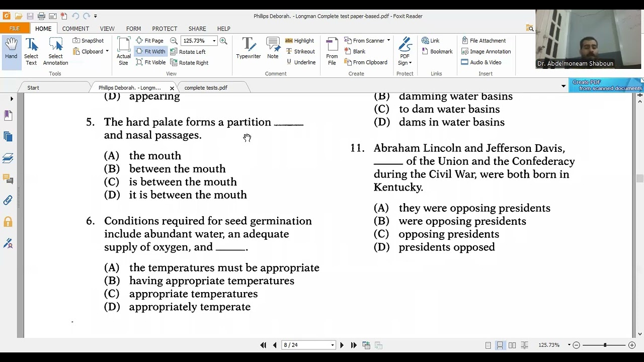Customize the quick access toolbar dropdown
Viewport: 644px width, 362px height.
[96, 16]
